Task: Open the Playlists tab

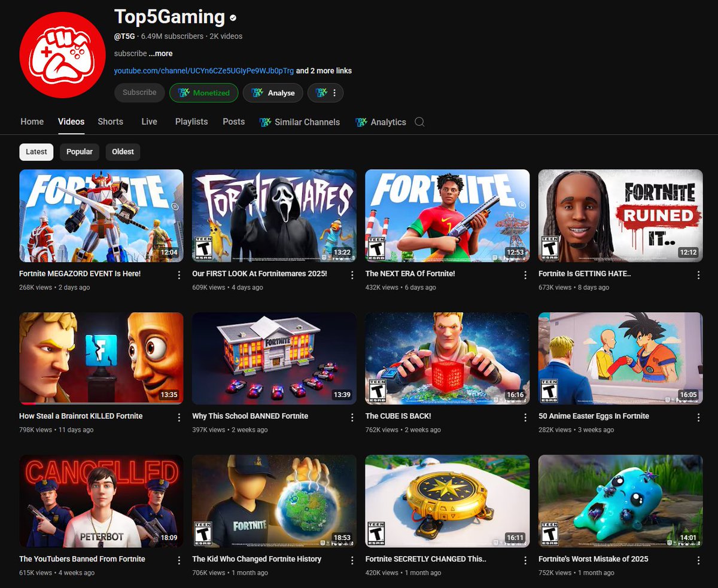Action: [x=191, y=121]
